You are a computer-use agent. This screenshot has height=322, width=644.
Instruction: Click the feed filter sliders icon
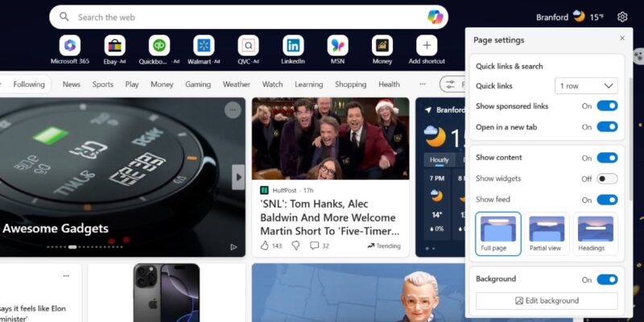[x=451, y=85]
